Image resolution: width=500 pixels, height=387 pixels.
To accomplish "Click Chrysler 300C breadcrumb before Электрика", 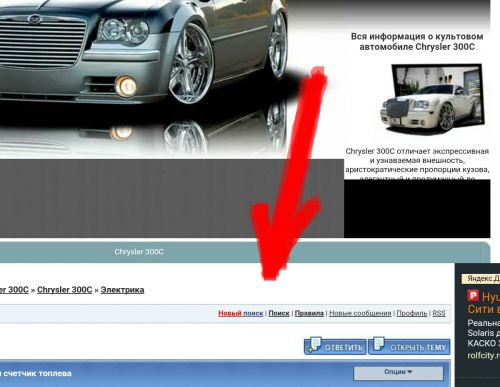I will (64, 290).
